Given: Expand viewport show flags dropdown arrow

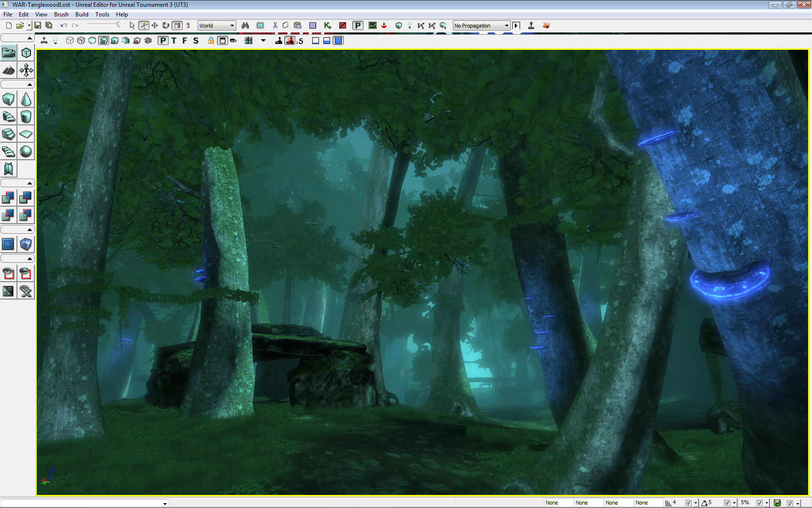Looking at the screenshot, I should click(263, 41).
